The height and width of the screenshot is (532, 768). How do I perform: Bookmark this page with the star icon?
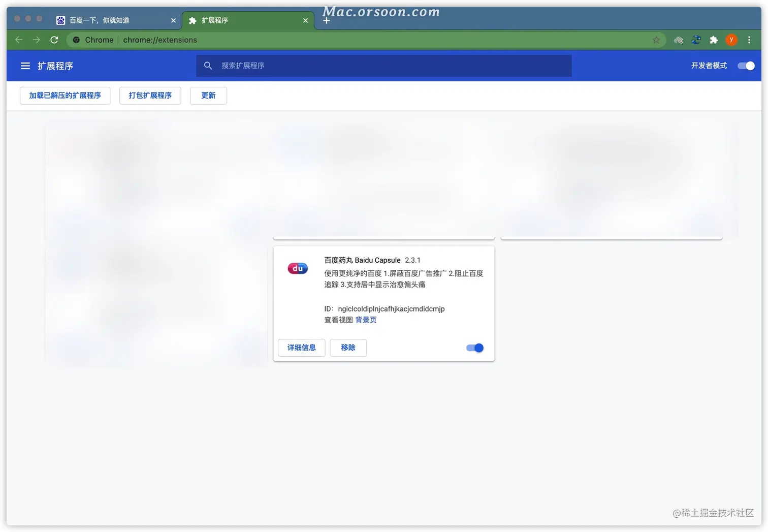pos(656,40)
